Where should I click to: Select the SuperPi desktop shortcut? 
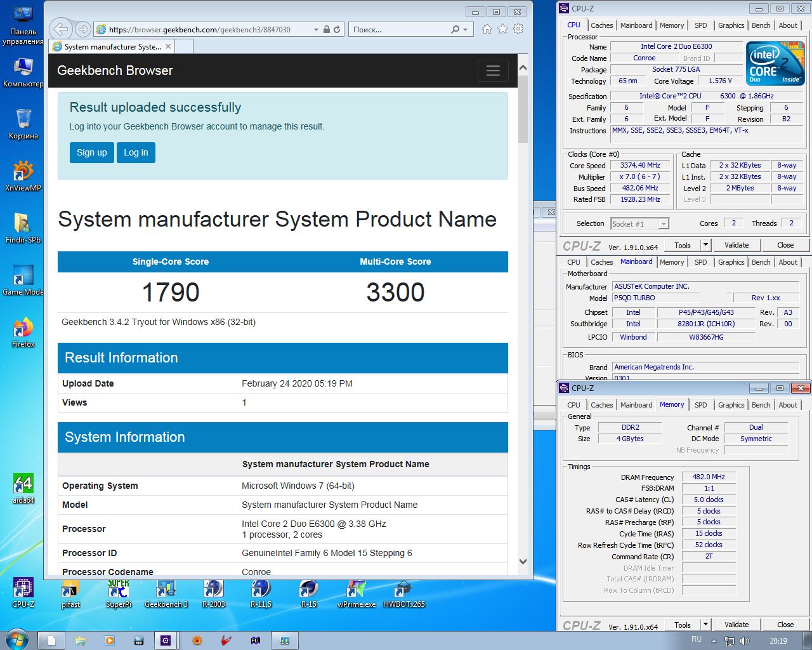point(119,593)
